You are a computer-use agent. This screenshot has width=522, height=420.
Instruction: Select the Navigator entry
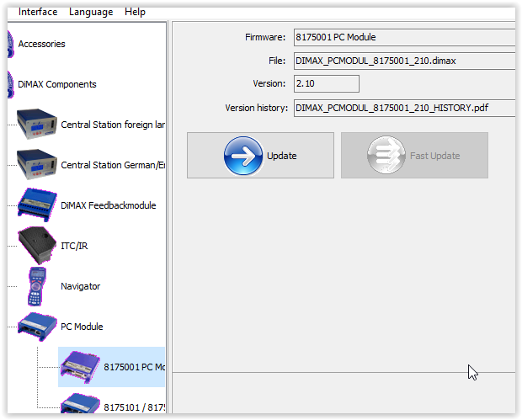click(x=80, y=286)
